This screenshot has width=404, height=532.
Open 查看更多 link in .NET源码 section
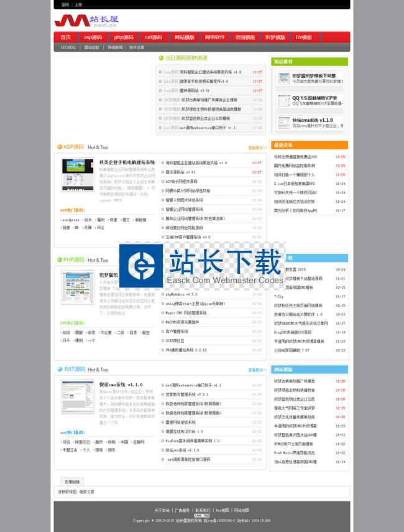pos(257,370)
